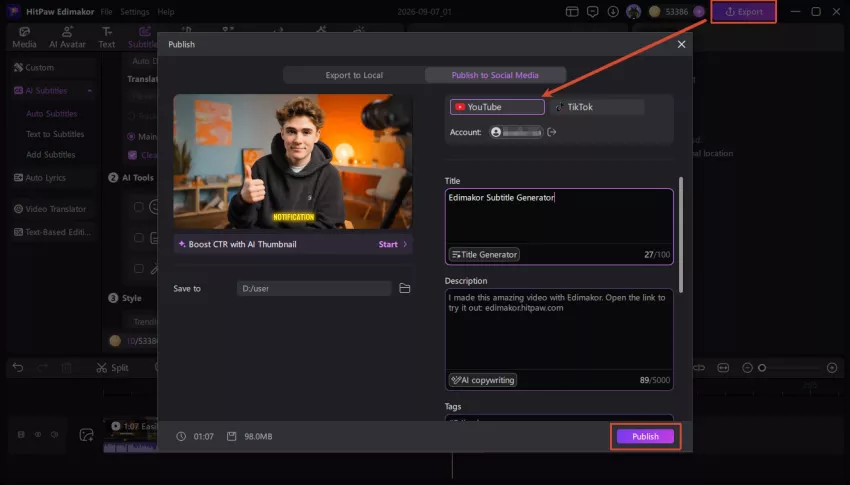Click the Split scissors tool
Image resolution: width=850 pixels, height=485 pixels.
[112, 367]
